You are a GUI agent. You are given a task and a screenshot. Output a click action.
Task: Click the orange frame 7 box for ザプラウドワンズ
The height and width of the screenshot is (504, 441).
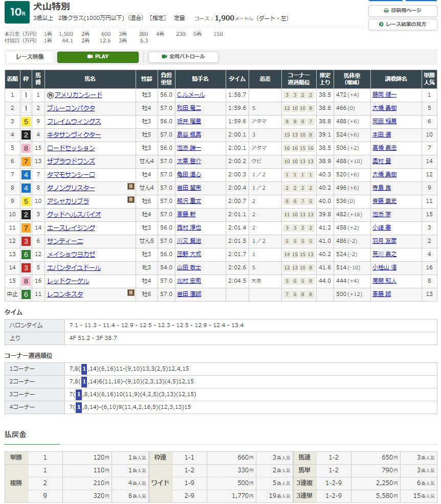point(25,162)
